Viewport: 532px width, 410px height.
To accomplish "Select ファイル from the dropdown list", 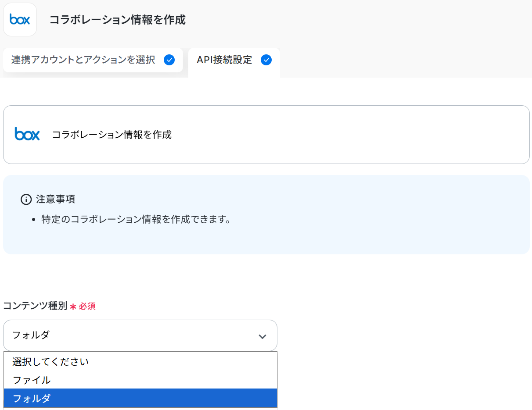I will [x=32, y=380].
